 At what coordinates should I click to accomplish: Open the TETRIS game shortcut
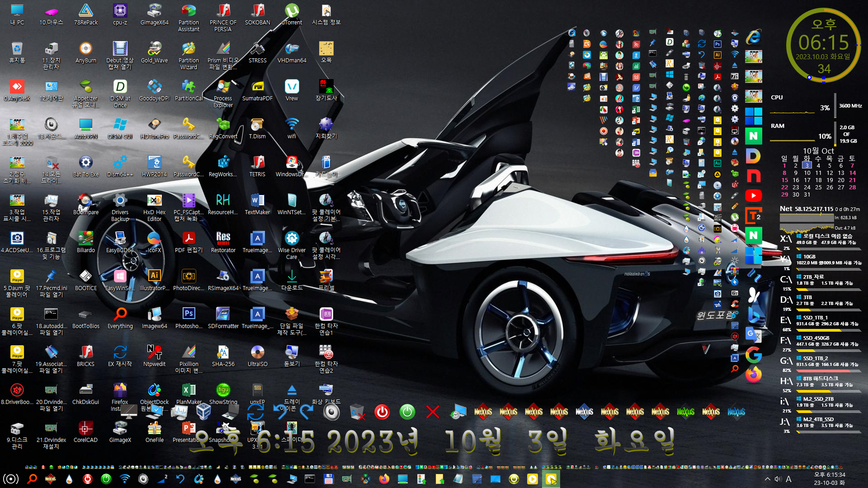pyautogui.click(x=257, y=166)
